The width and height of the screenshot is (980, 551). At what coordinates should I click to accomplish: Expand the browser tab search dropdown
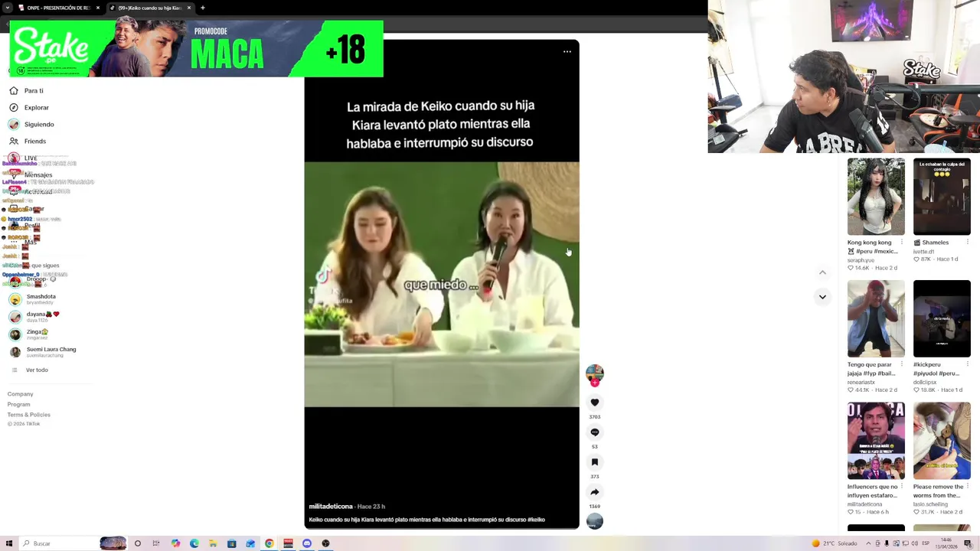7,8
